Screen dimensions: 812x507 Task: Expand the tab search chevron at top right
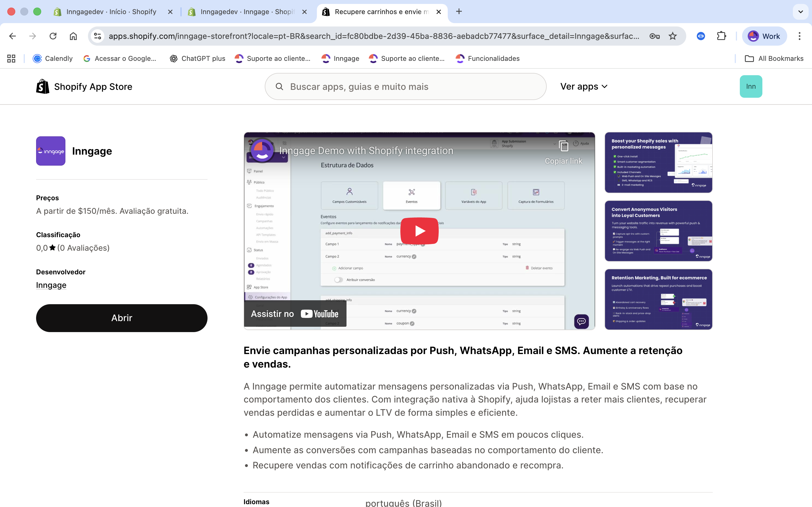800,12
